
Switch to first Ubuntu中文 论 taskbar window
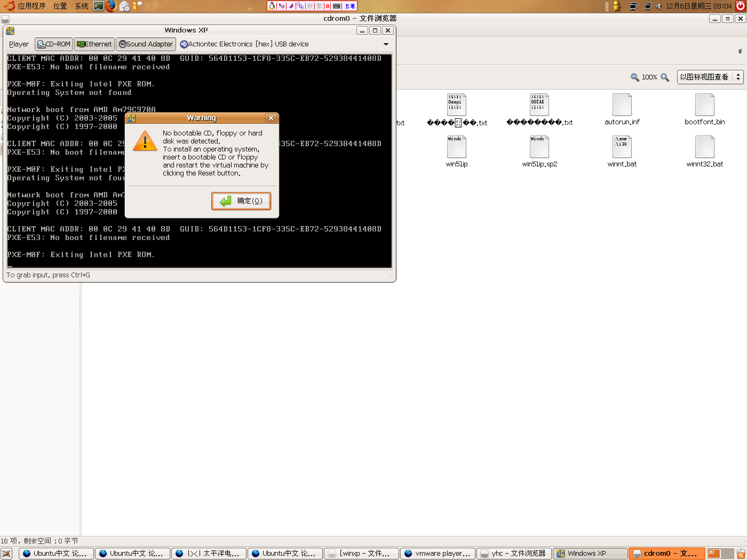coord(56,554)
